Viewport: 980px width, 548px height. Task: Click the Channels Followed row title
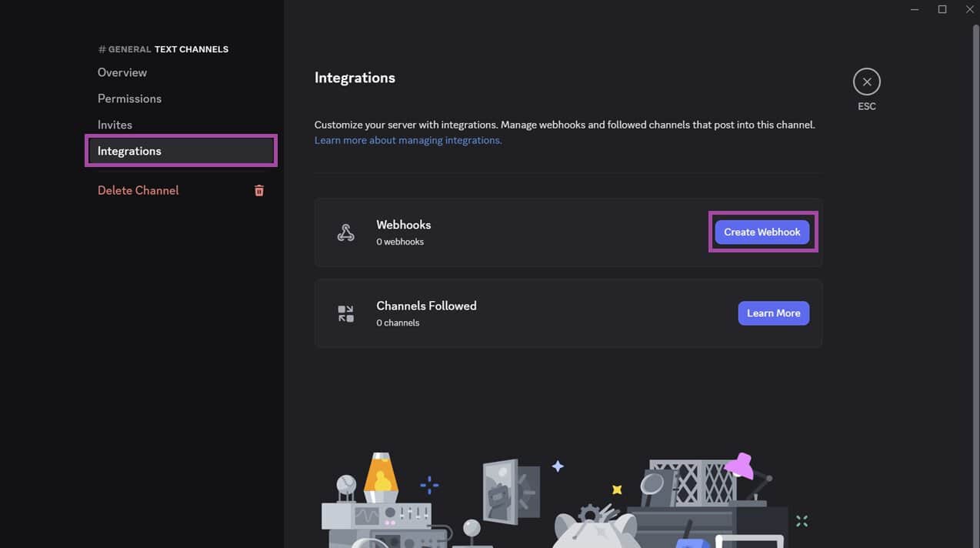pos(426,306)
